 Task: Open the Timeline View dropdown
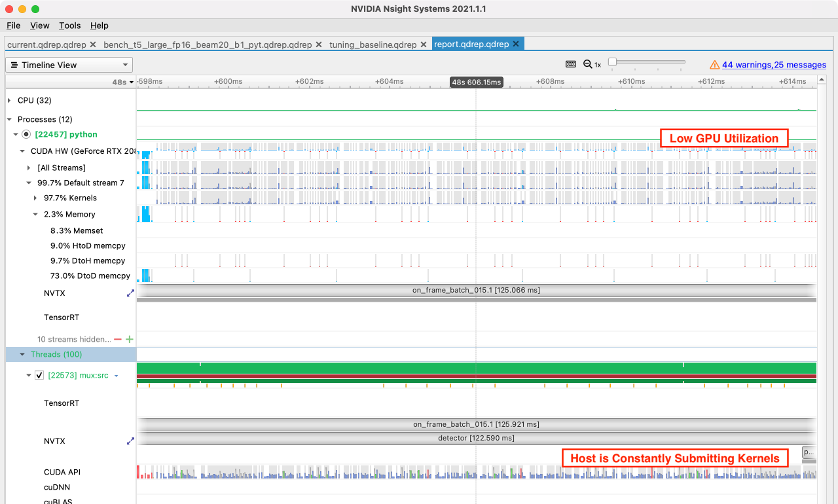pyautogui.click(x=69, y=65)
